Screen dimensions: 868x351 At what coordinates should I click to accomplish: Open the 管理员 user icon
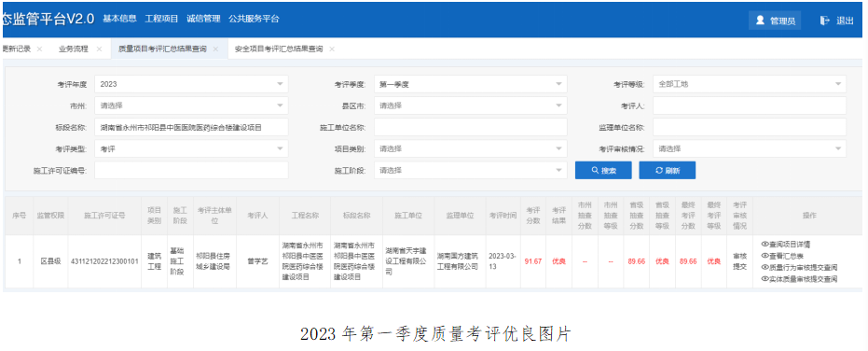760,21
